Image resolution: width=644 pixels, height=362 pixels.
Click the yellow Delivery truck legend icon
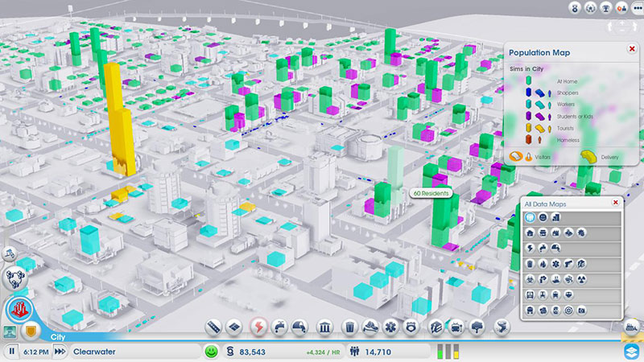[x=588, y=156]
